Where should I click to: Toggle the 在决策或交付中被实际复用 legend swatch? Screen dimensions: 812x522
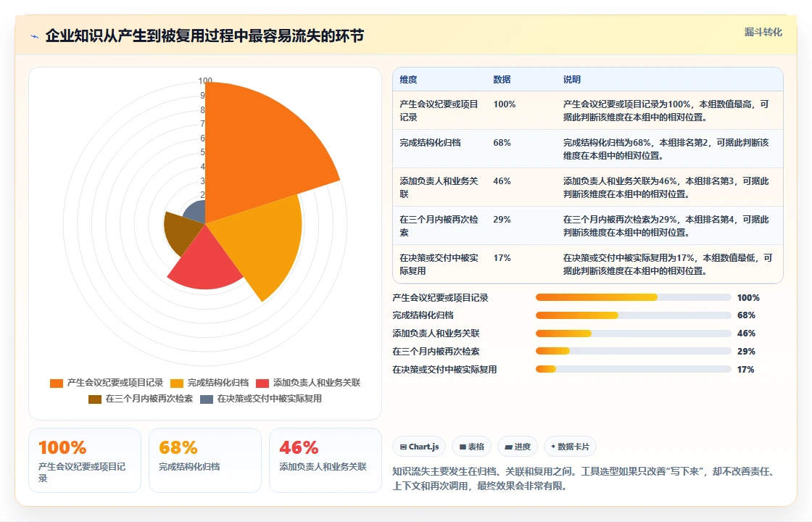pos(207,399)
